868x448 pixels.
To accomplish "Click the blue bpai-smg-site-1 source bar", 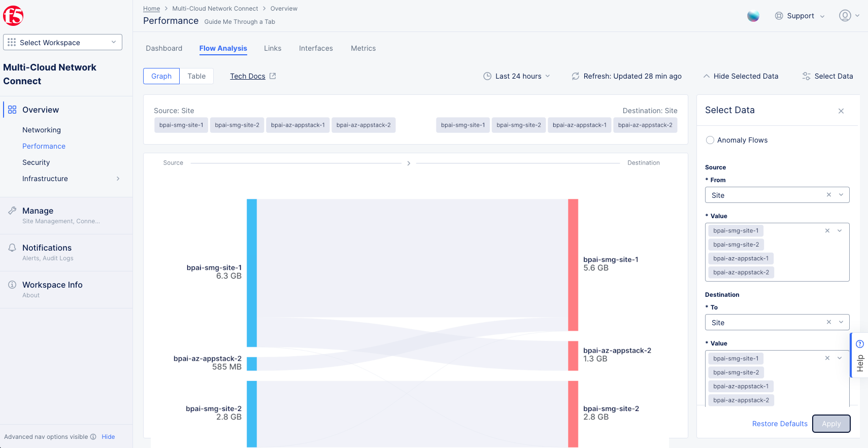I will pos(252,272).
